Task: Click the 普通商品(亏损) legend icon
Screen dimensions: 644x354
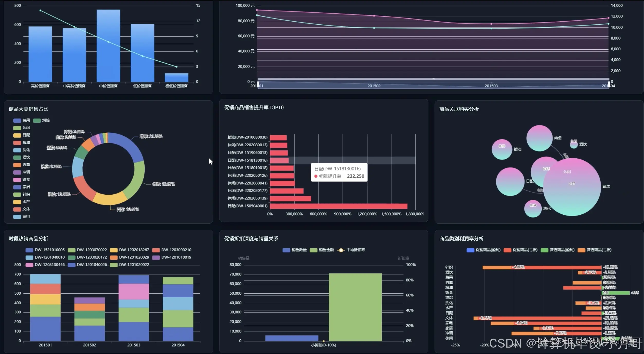Action: (581, 250)
